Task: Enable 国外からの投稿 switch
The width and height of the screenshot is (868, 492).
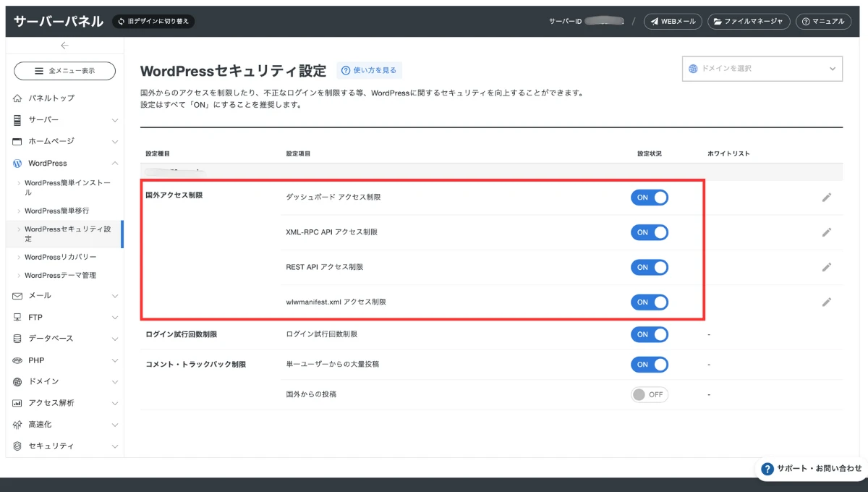Action: (650, 394)
